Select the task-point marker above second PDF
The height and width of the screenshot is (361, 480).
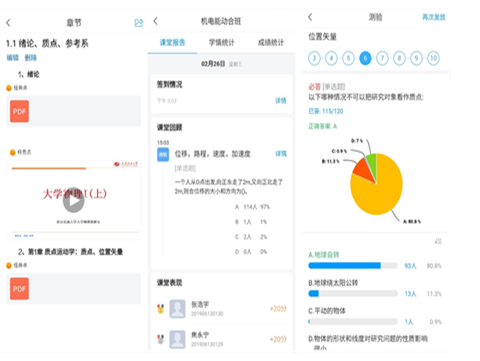point(9,265)
